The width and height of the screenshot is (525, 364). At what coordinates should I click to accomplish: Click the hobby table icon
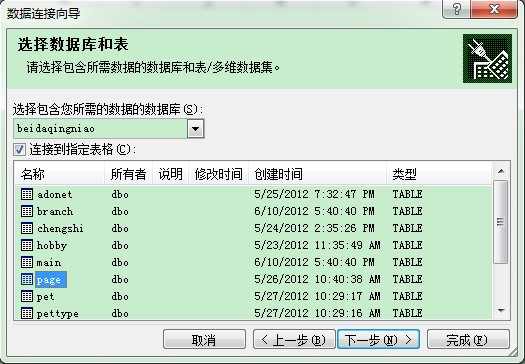point(27,245)
